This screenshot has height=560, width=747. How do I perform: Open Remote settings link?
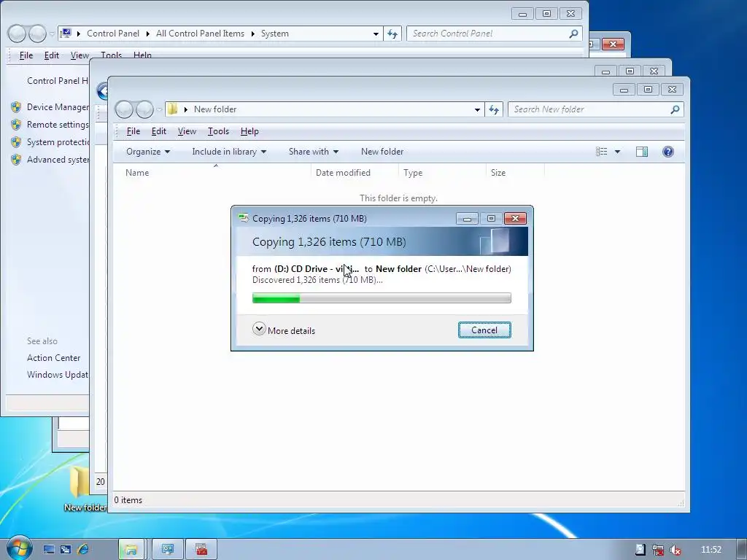pyautogui.click(x=58, y=125)
